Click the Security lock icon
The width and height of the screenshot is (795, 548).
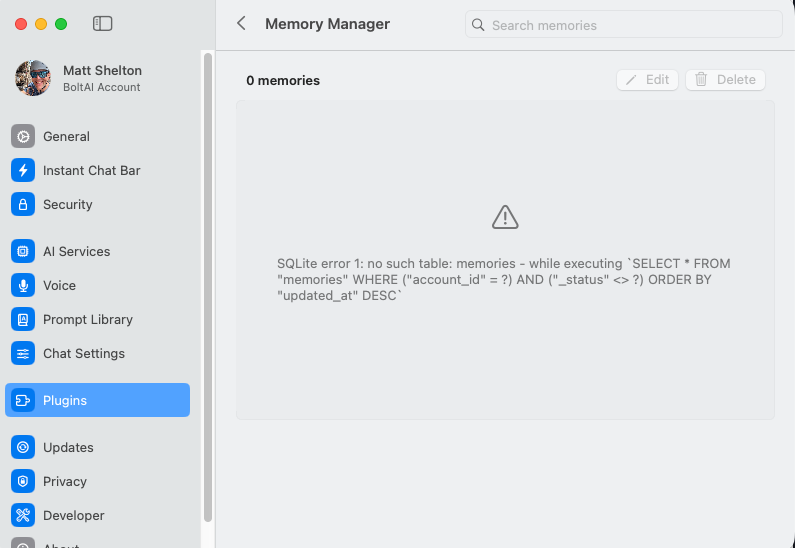(x=23, y=204)
